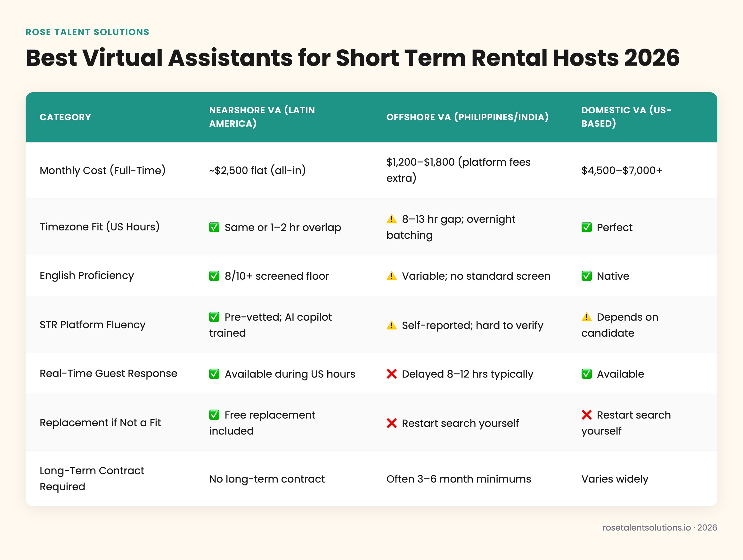Click the warning icon beside 'Self-reported; hard to verify'
Viewport: 743px width, 560px height.
point(392,325)
